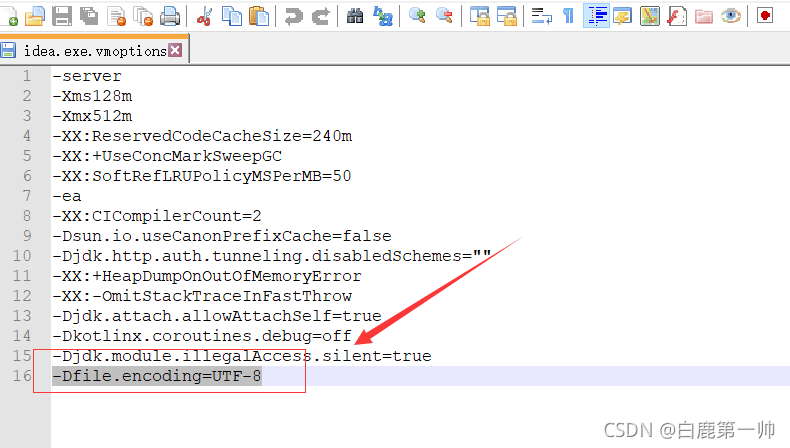Close the current document via toolbar
Image resolution: width=790 pixels, height=448 pixels.
pyautogui.click(x=117, y=16)
